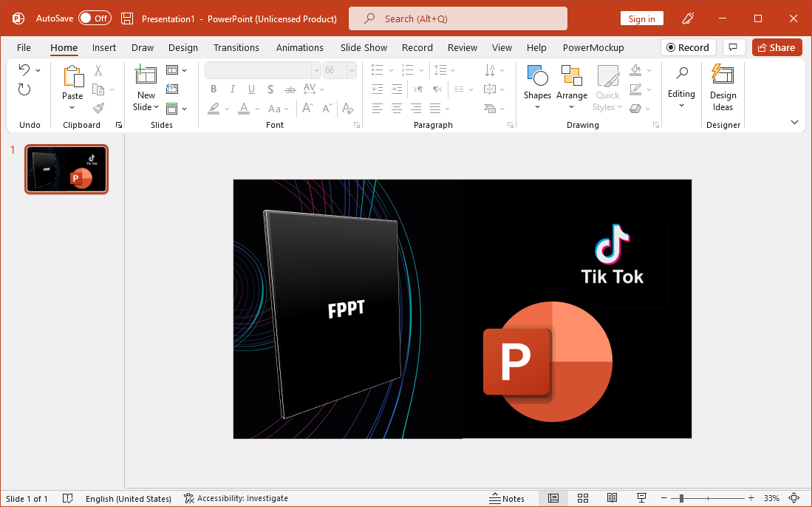Switch to the Insert tab
Viewport: 812px width, 507px height.
click(104, 47)
